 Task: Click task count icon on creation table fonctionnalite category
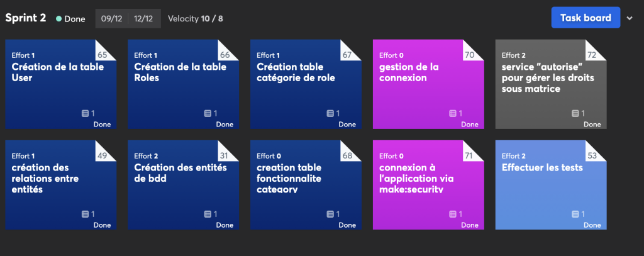(330, 214)
